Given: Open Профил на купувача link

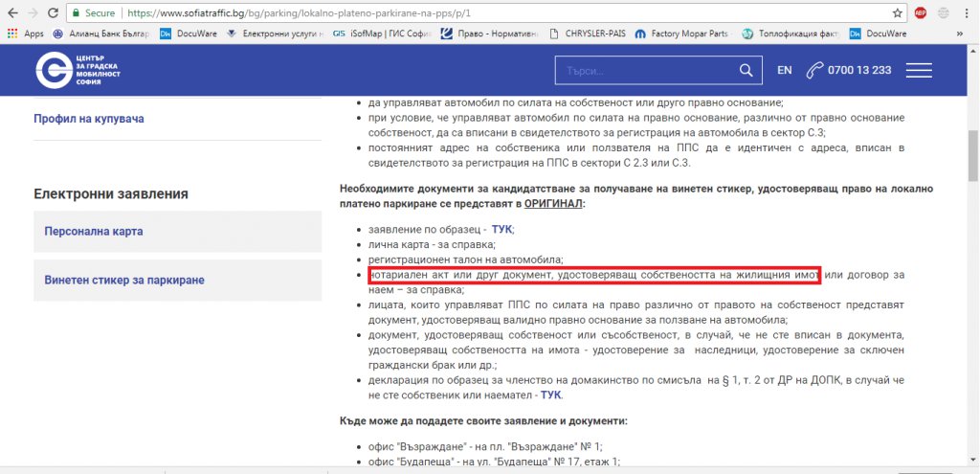Looking at the screenshot, I should pos(89,118).
